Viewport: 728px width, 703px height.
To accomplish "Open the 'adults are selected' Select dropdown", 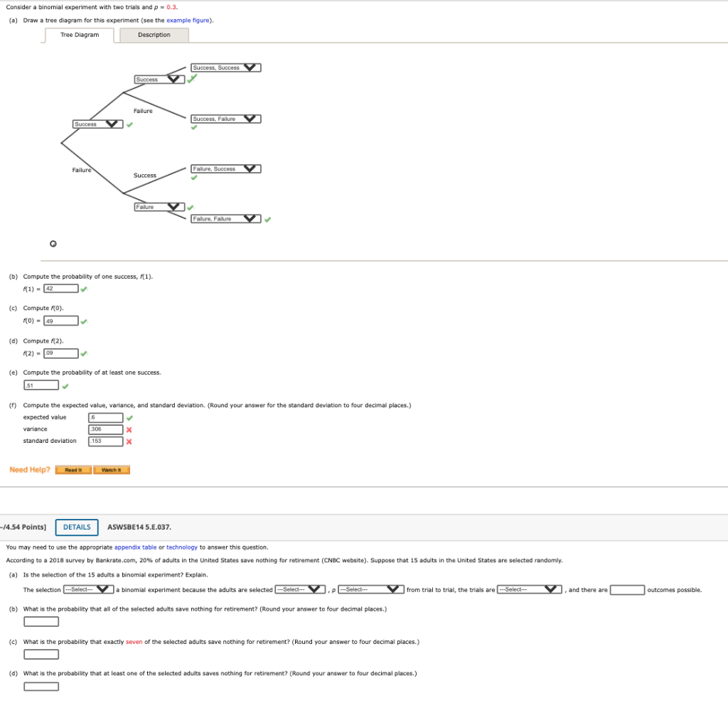I will tap(301, 589).
